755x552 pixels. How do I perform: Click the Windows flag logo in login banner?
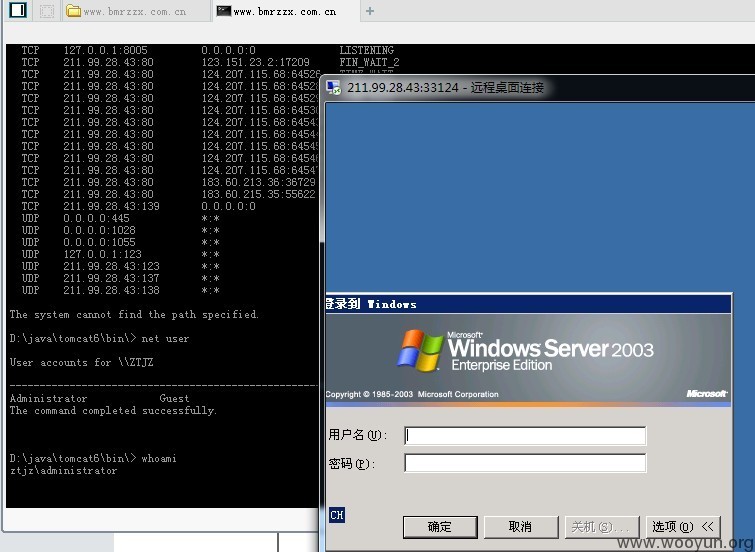coord(420,350)
